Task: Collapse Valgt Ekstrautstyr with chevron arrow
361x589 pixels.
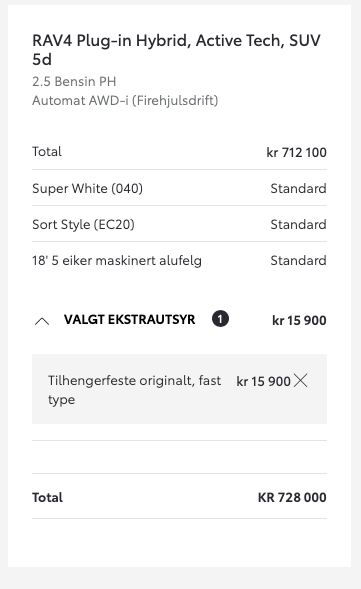Action: (x=42, y=321)
